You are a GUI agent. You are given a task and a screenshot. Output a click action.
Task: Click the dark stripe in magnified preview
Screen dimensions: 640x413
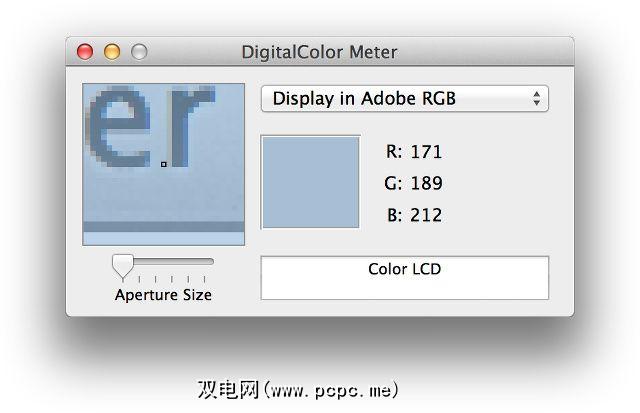tap(163, 226)
